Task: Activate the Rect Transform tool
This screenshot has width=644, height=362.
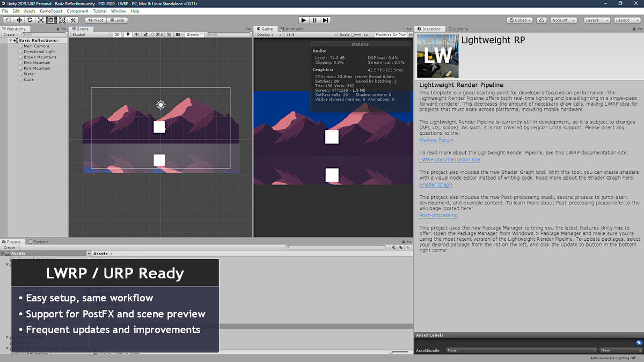Action: click(52, 20)
